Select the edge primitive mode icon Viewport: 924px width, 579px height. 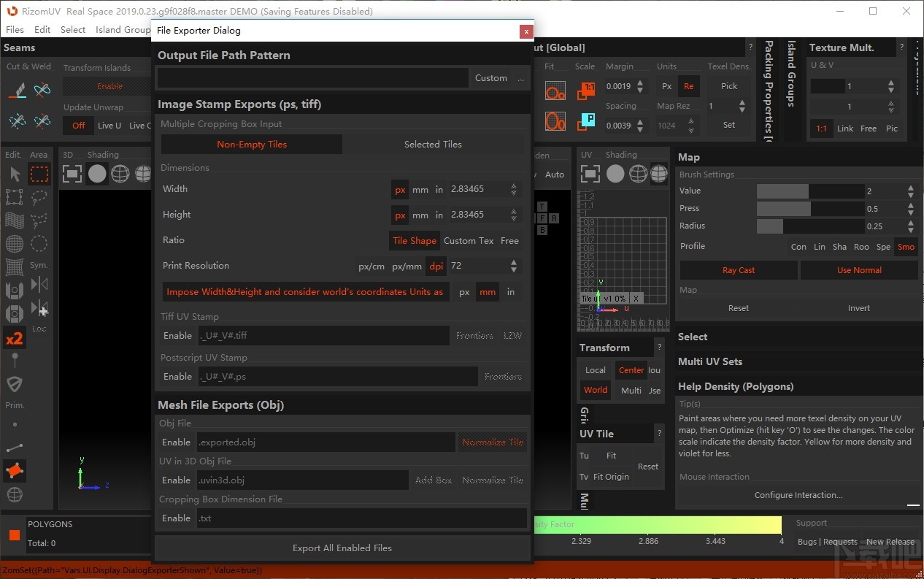15,448
